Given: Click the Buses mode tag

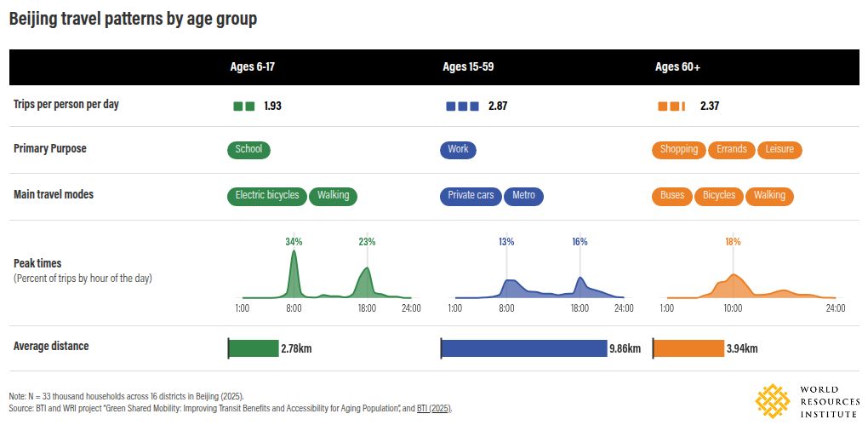Looking at the screenshot, I should pos(672,196).
